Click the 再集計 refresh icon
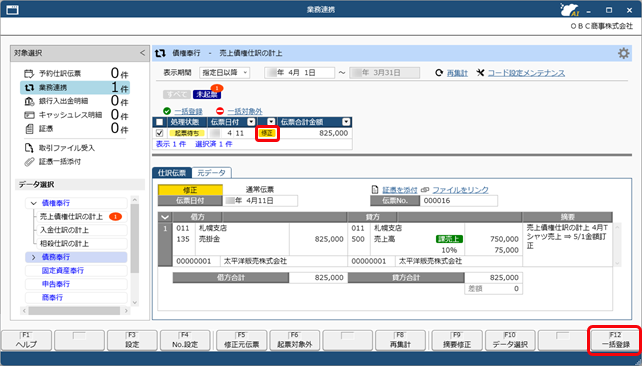The image size is (642, 366). click(x=439, y=73)
